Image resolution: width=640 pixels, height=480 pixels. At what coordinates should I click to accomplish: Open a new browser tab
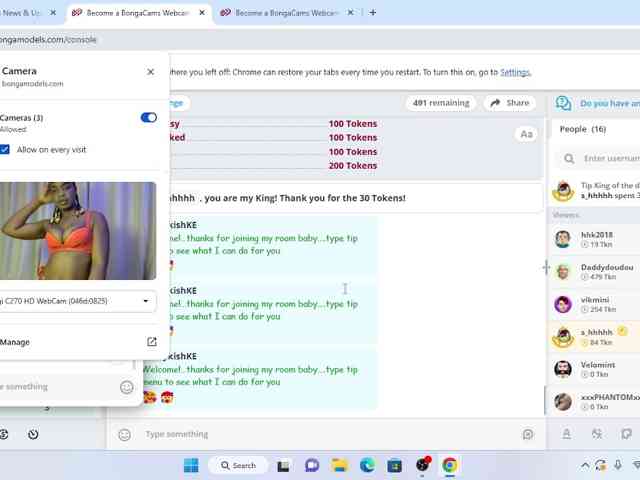(372, 13)
